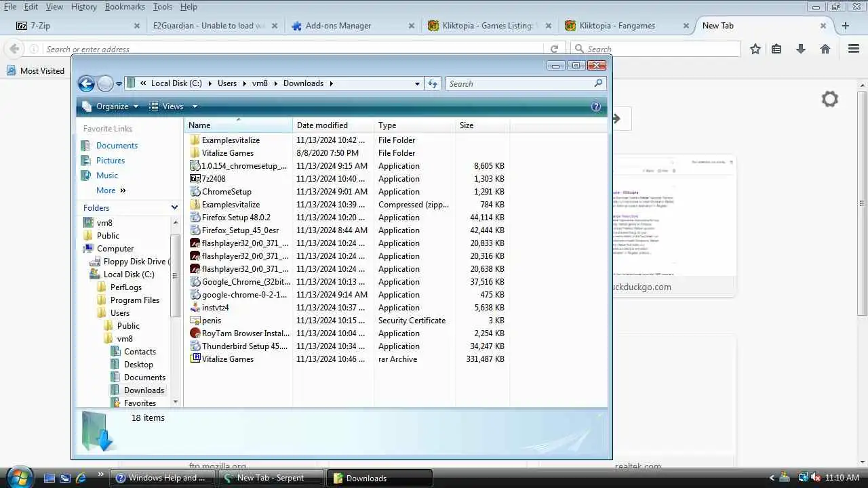Open Music favorite link
The width and height of the screenshot is (868, 488).
(107, 176)
